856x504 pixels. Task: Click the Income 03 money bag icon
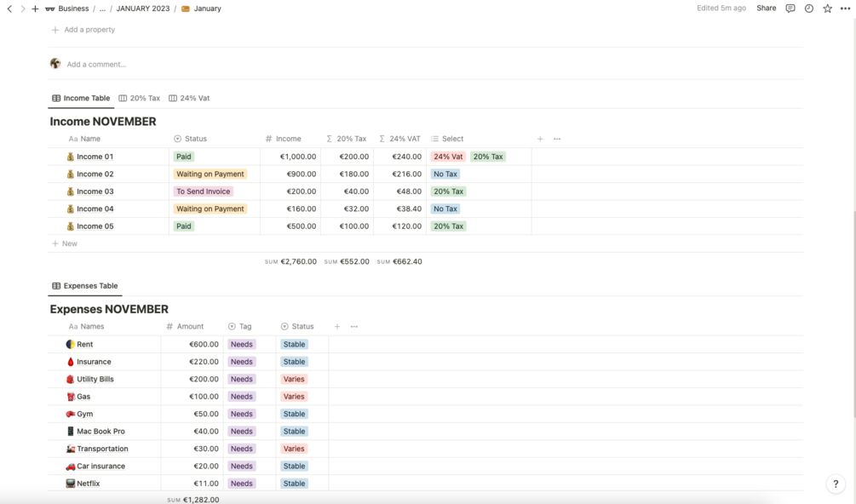(x=71, y=192)
